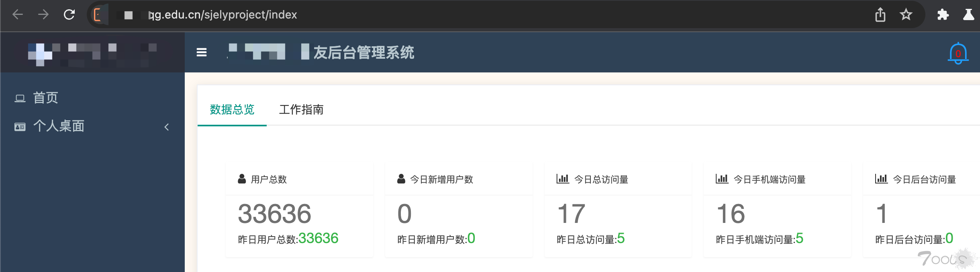Click the 今日总访问量 card title
The width and height of the screenshot is (980, 272).
tap(601, 179)
